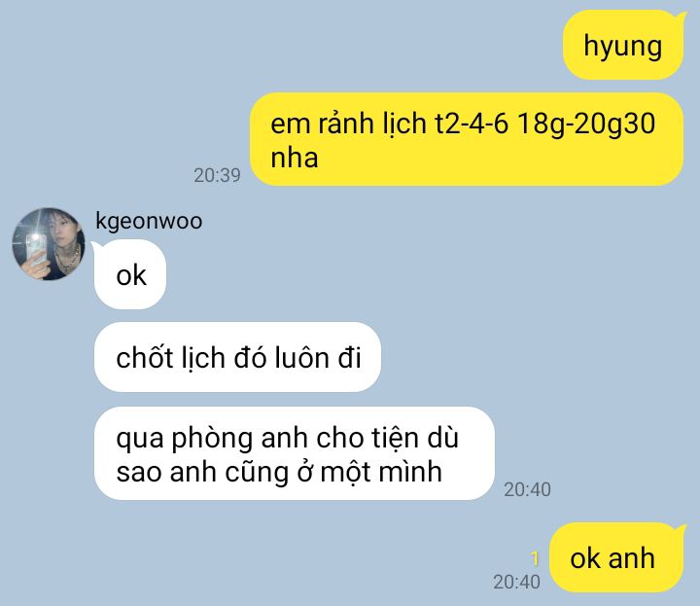This screenshot has height=606, width=700.
Task: Tap the kgeonwoo sender name
Action: (x=149, y=222)
